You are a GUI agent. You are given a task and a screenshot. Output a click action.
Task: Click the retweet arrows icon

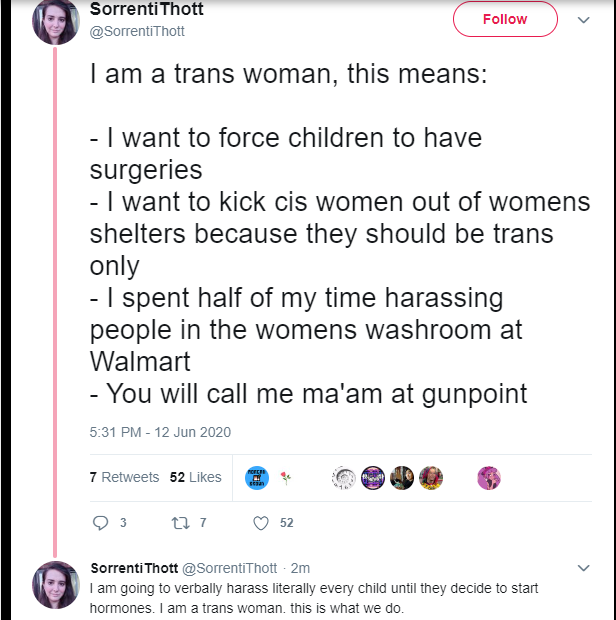tap(180, 523)
